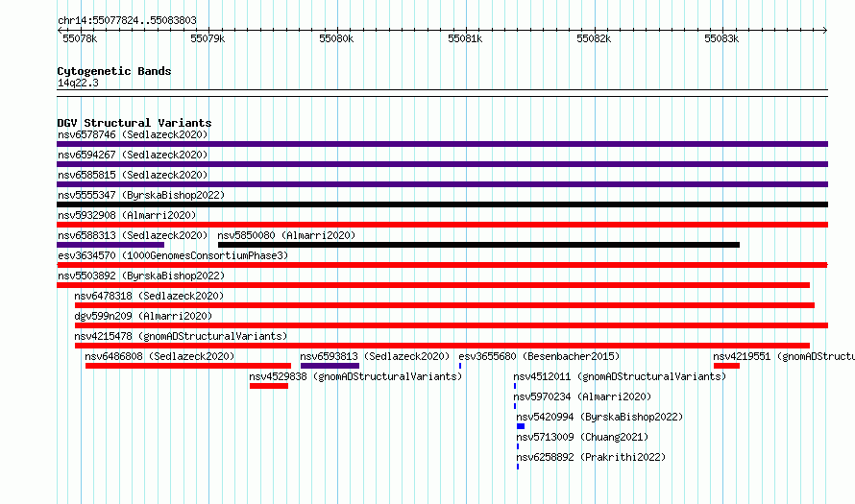Open nsv6593813 (Sedlazeck2020) label

375,356
